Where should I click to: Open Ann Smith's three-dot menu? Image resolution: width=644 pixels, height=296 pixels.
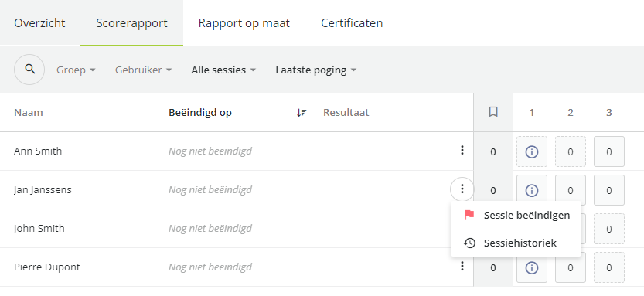(462, 150)
